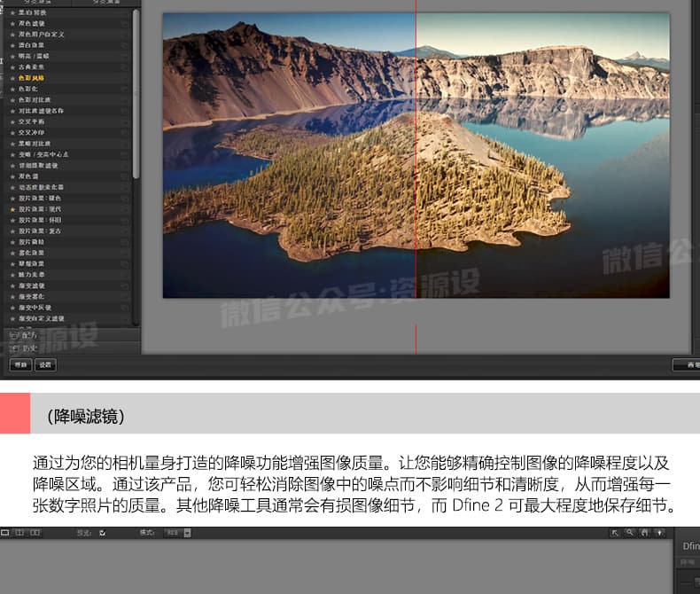Toggle favorite star for 渐变滤镜
Viewport: 700px width, 594px height.
click(x=12, y=285)
